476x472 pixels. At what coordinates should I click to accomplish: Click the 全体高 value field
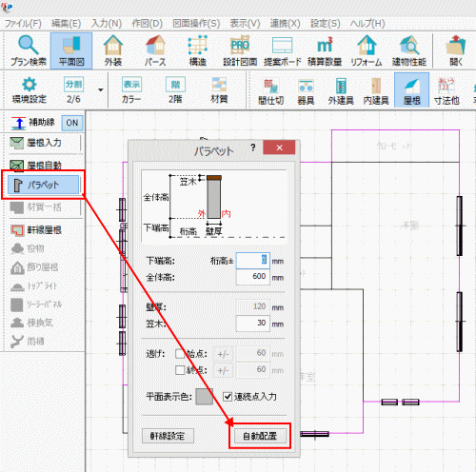[253, 277]
